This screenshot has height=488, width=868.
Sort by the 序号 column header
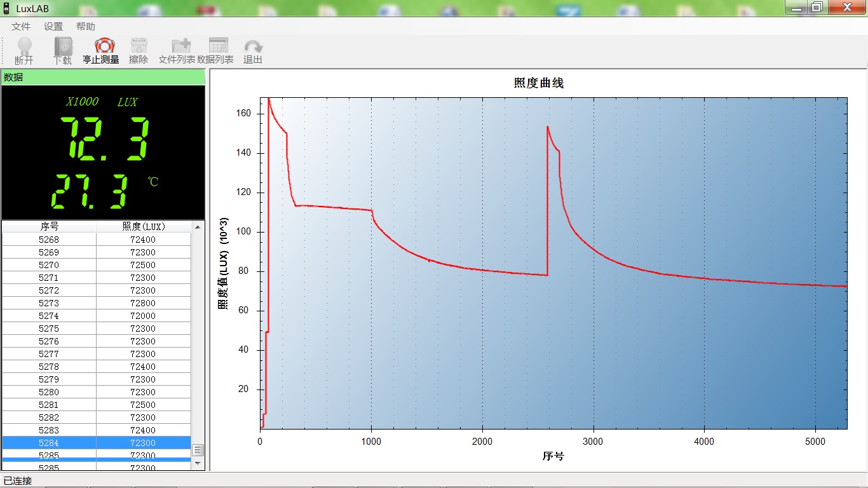click(x=50, y=226)
